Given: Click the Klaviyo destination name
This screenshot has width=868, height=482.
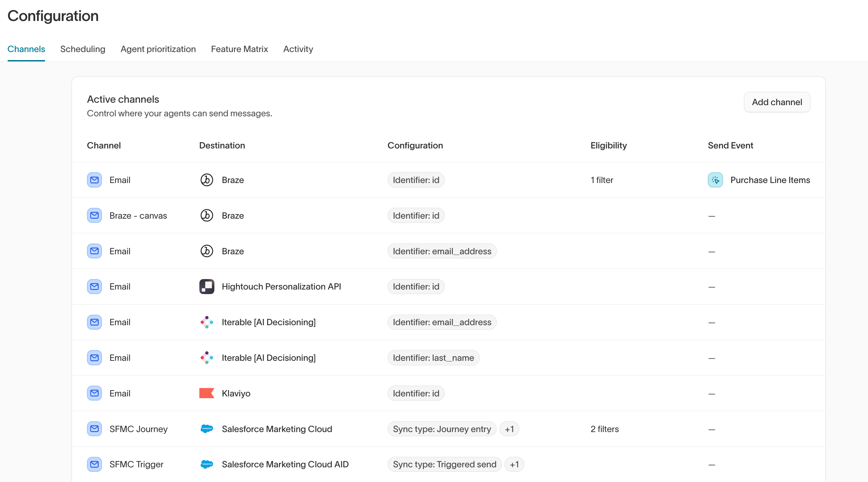Looking at the screenshot, I should click(x=236, y=393).
